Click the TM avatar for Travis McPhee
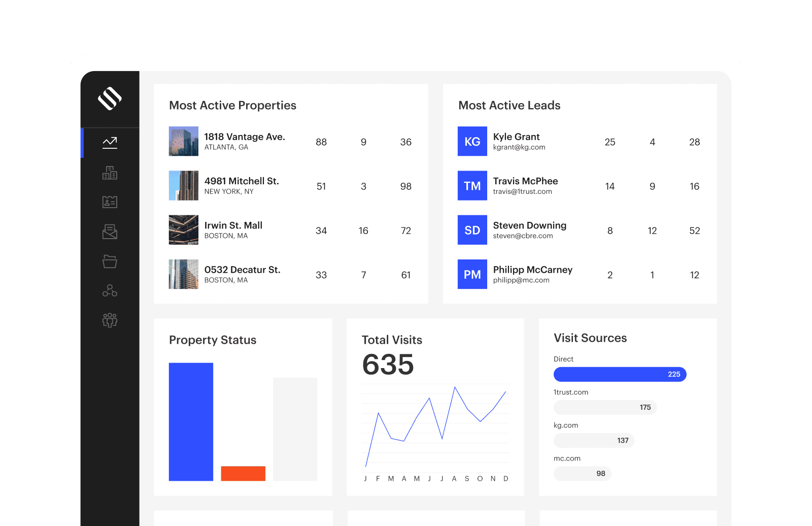Viewport: 812px width, 526px height. tap(472, 186)
